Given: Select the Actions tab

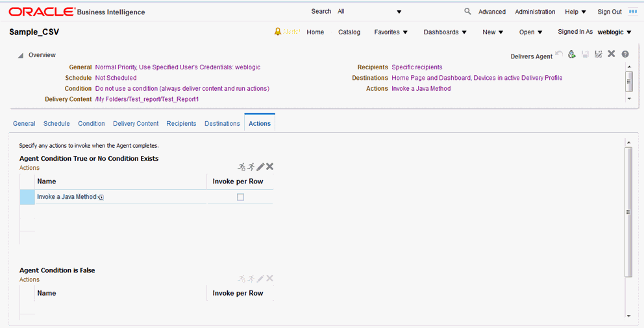Looking at the screenshot, I should tap(260, 123).
